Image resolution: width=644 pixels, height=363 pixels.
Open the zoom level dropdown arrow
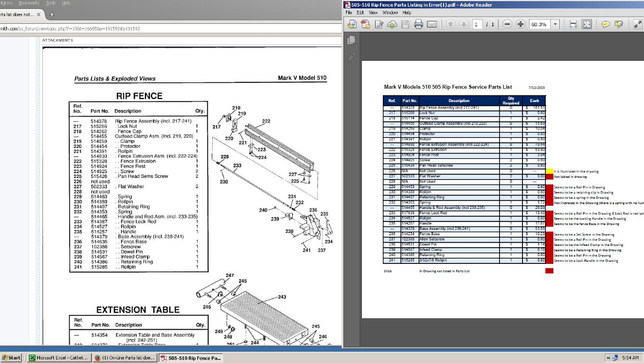tap(555, 24)
